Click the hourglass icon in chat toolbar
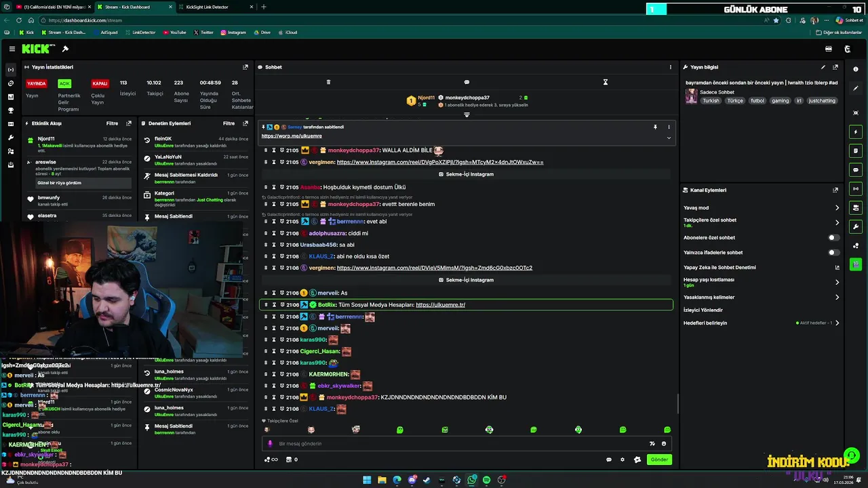Viewport: 868px width, 488px height. 606,82
